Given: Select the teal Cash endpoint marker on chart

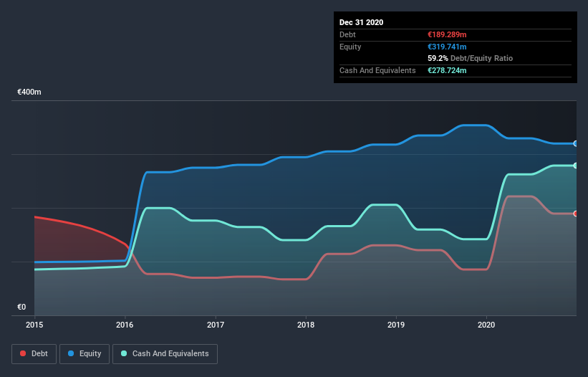Looking at the screenshot, I should 576,166.
